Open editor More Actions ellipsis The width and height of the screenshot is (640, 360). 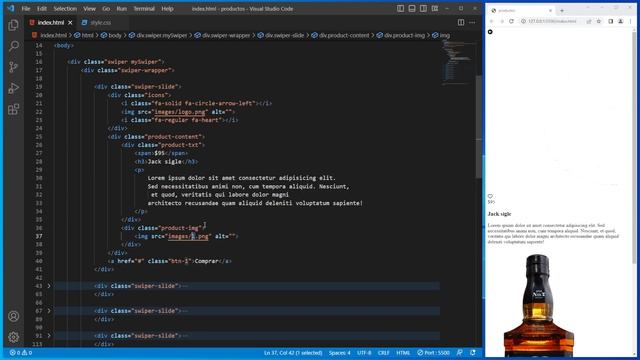472,22
